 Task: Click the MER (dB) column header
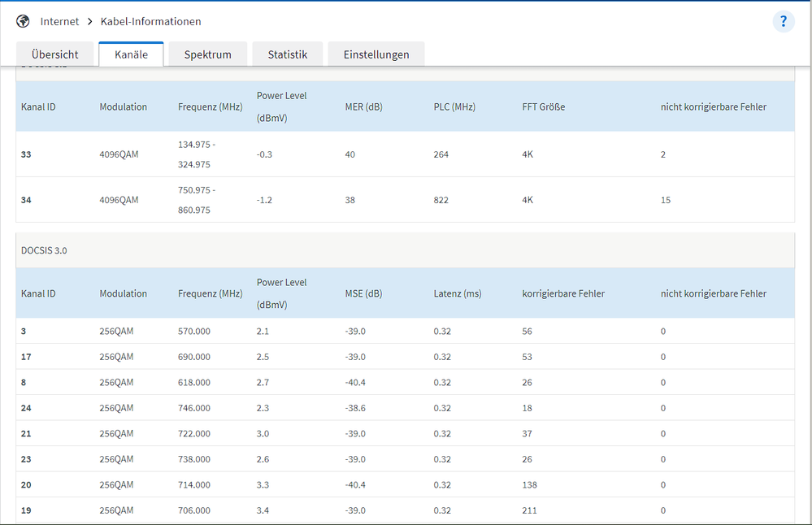click(x=363, y=106)
